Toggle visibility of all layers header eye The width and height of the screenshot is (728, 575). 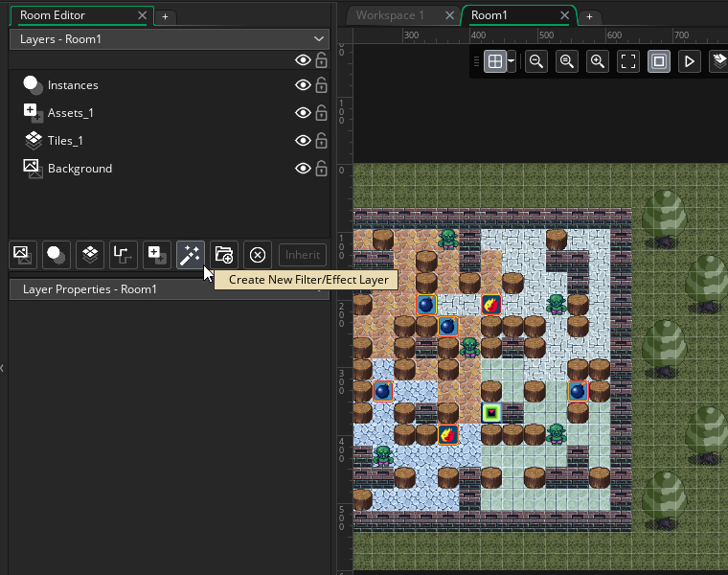(x=304, y=60)
